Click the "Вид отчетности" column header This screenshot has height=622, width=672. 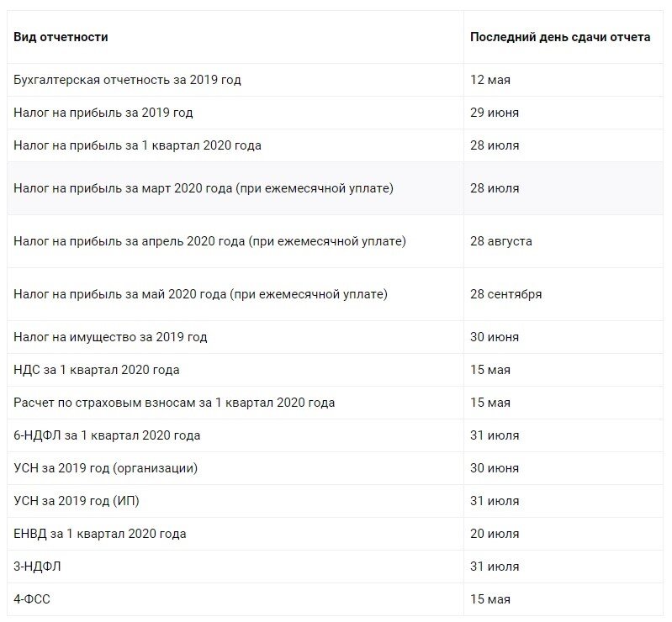coord(61,38)
